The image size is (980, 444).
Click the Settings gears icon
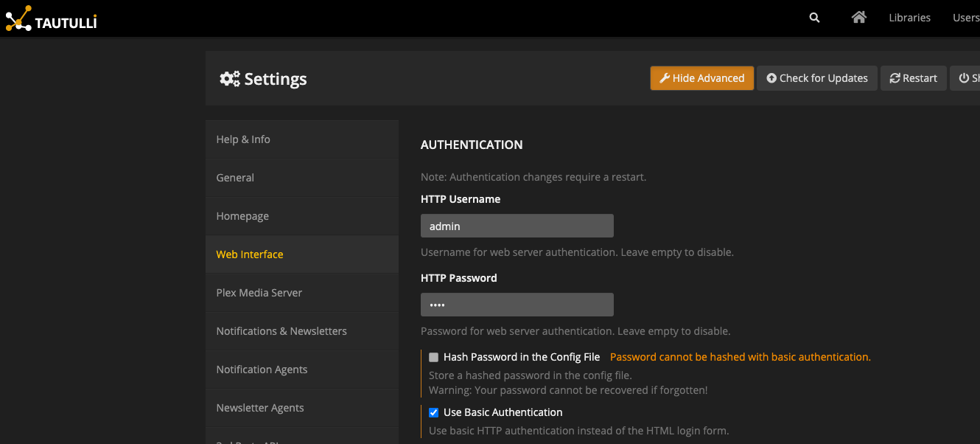pos(230,79)
